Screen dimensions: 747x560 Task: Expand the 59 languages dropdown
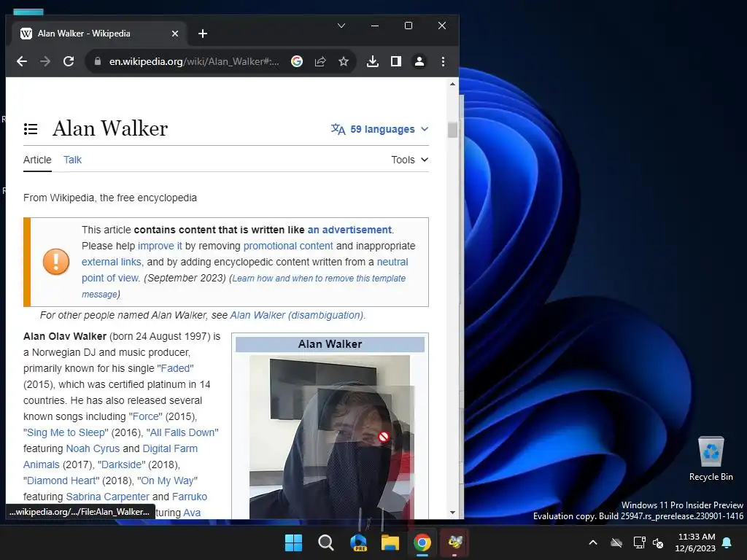pyautogui.click(x=379, y=129)
